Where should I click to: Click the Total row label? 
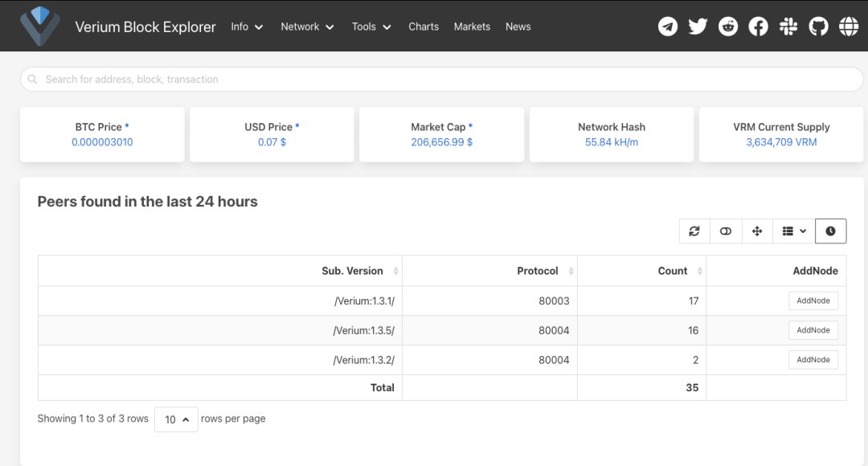pyautogui.click(x=383, y=387)
